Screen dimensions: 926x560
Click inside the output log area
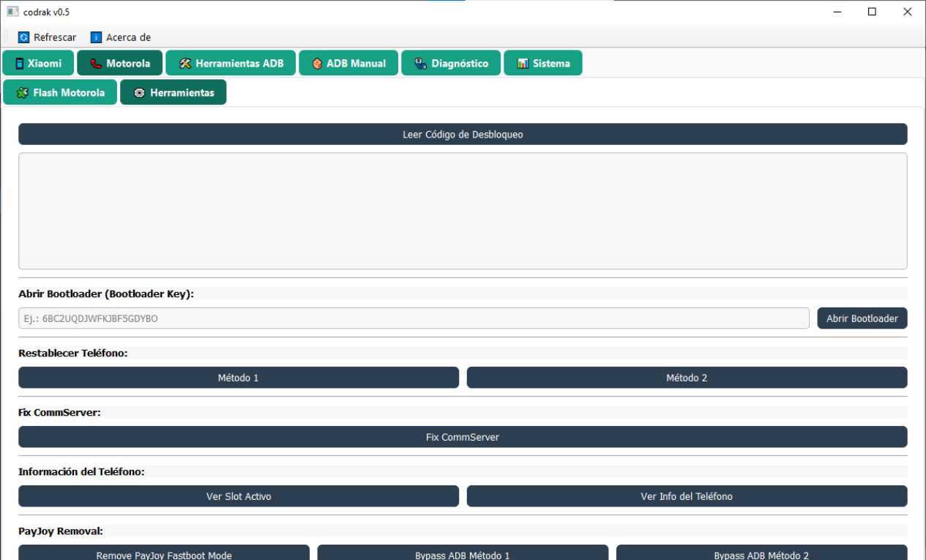point(462,211)
